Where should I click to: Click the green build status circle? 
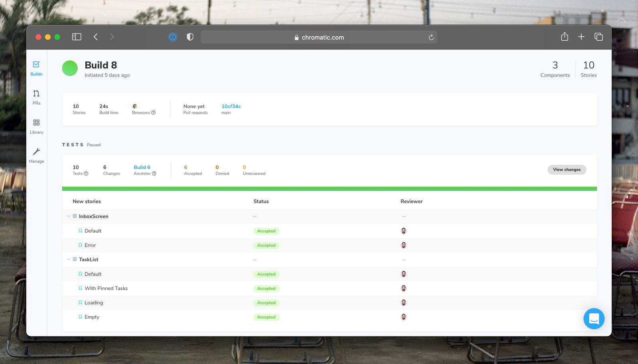click(x=70, y=68)
